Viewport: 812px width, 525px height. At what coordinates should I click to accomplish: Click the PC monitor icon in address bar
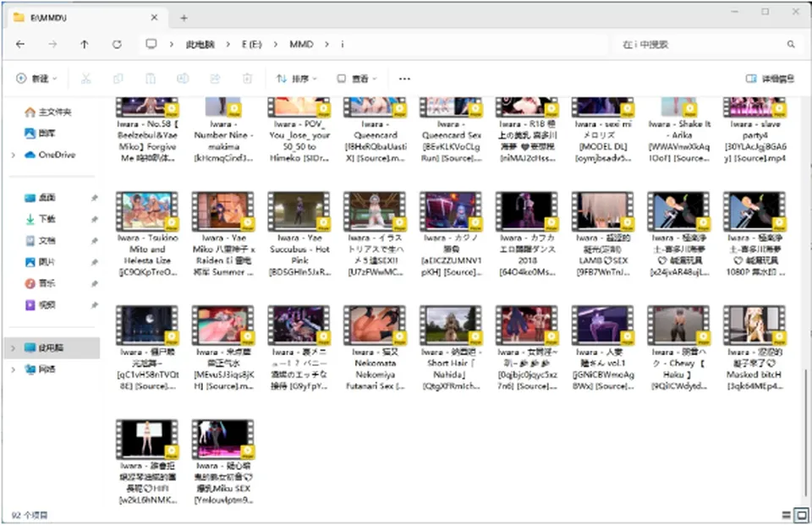(151, 44)
